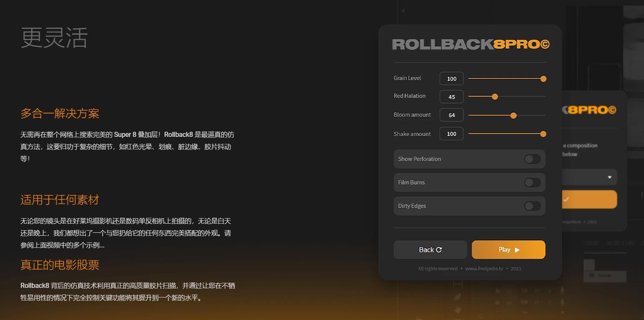This screenshot has height=320, width=644.
Task: Click the Shake amount value field
Action: point(452,134)
